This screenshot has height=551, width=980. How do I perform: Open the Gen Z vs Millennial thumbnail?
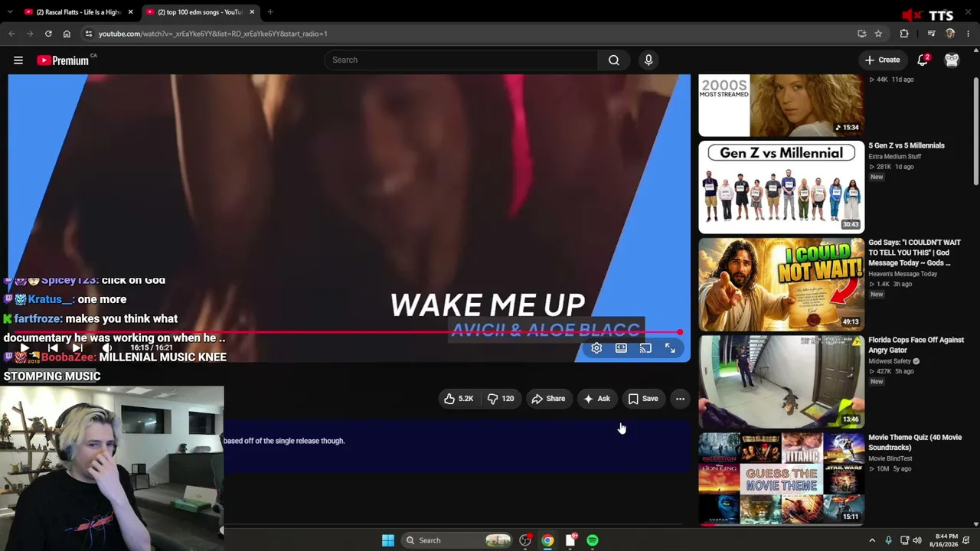pos(781,187)
